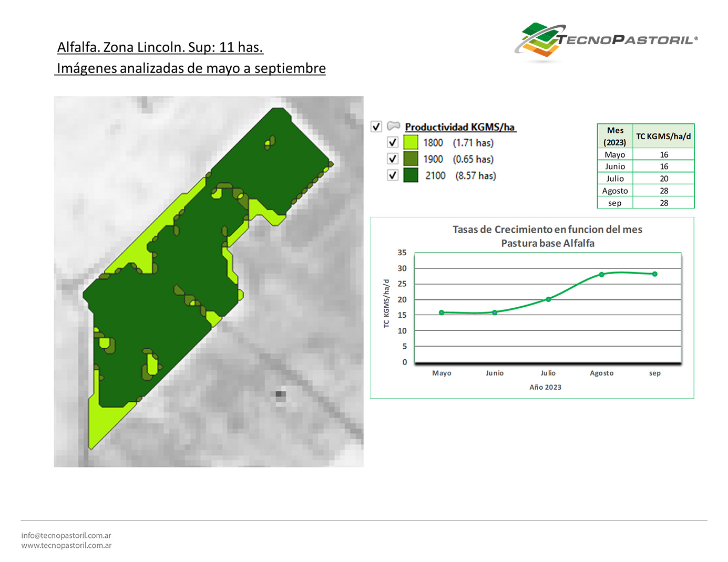The image size is (728, 562).
Task: Select the Agosto row in the table
Action: pyautogui.click(x=645, y=191)
